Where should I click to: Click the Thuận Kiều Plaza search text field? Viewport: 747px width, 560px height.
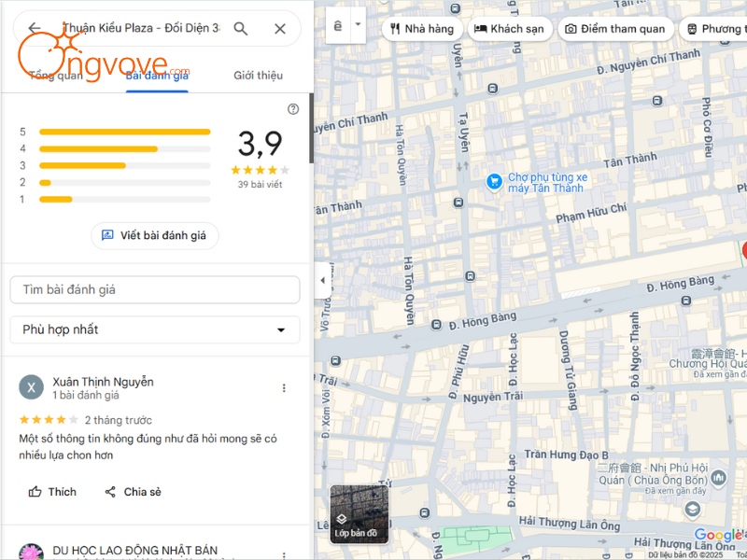coord(142,28)
